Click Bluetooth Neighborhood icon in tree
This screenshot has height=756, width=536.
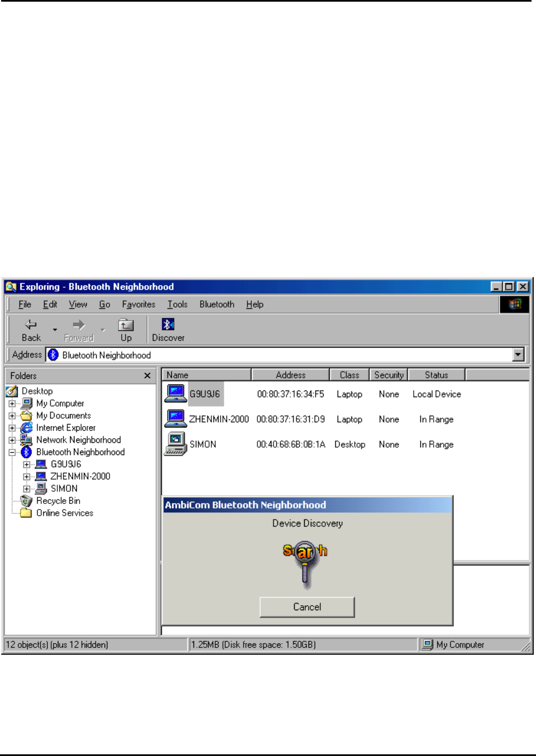tap(27, 452)
